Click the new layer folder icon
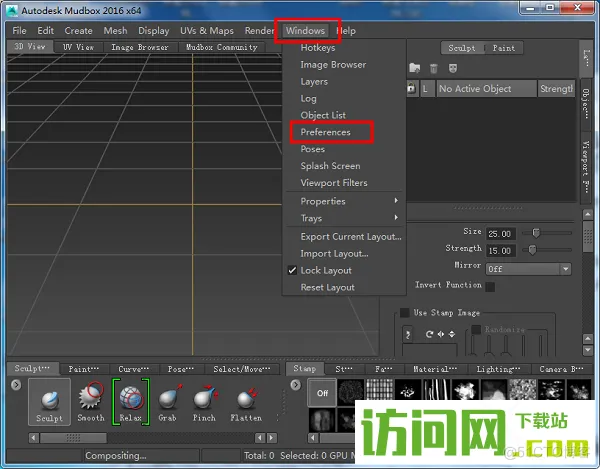Screen dimensions: 600x469 [x=414, y=68]
